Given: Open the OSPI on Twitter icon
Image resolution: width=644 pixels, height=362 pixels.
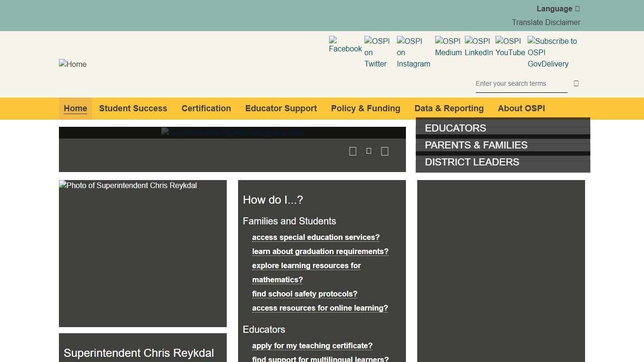Looking at the screenshot, I should (x=377, y=52).
